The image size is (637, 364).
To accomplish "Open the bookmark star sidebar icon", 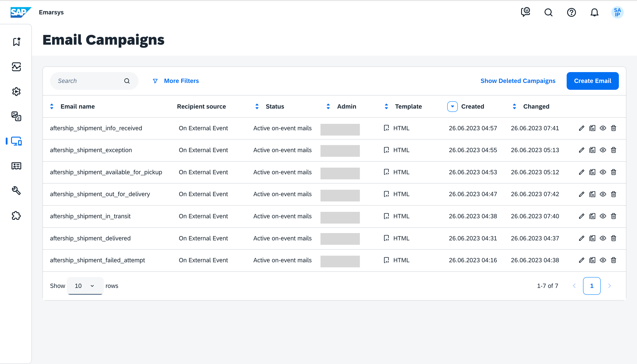I will (x=17, y=42).
